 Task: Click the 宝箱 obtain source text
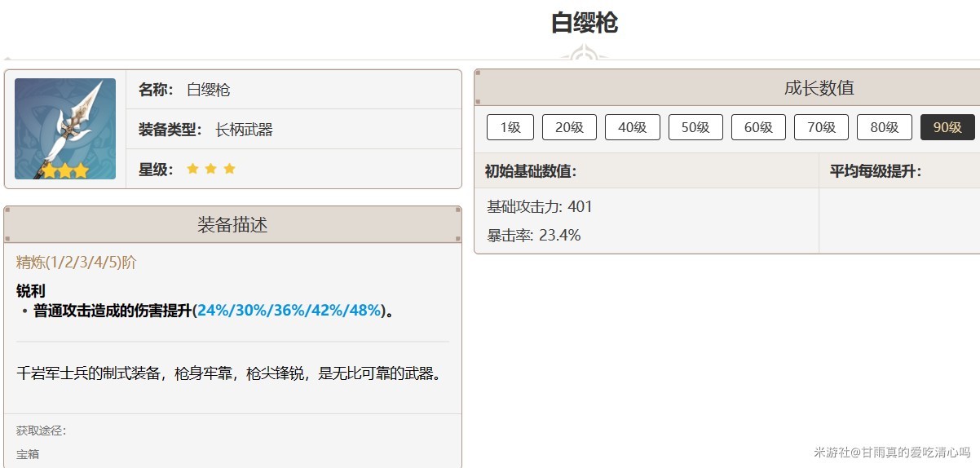pos(28,454)
